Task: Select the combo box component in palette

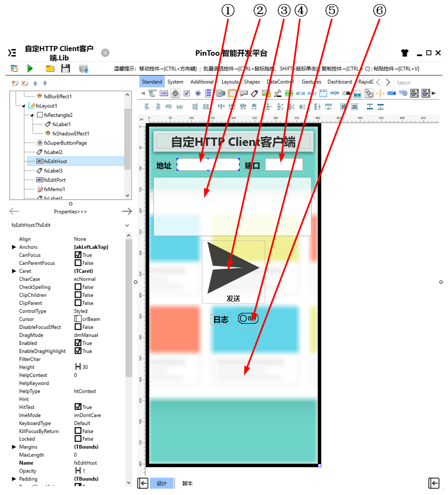Action: click(221, 93)
